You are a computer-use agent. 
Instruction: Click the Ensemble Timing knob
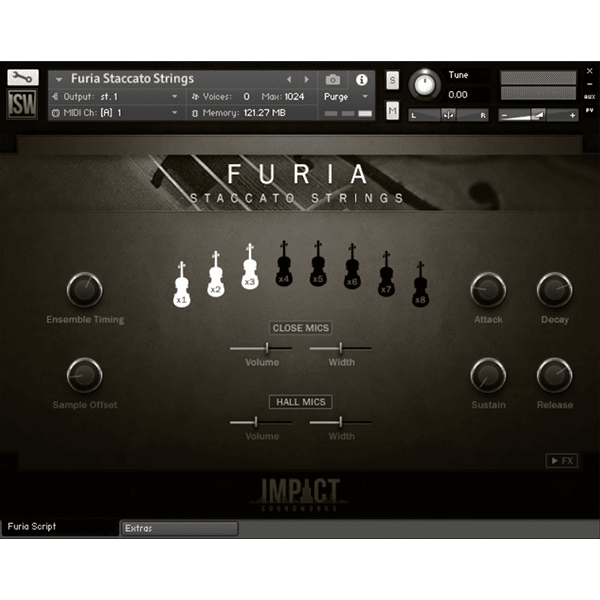pyautogui.click(x=85, y=290)
